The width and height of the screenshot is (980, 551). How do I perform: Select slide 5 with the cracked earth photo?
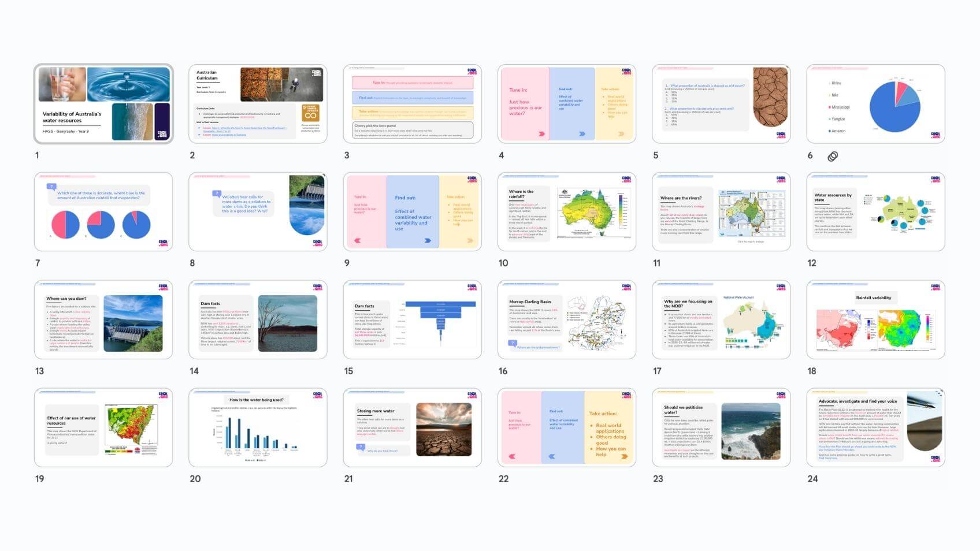tap(721, 104)
